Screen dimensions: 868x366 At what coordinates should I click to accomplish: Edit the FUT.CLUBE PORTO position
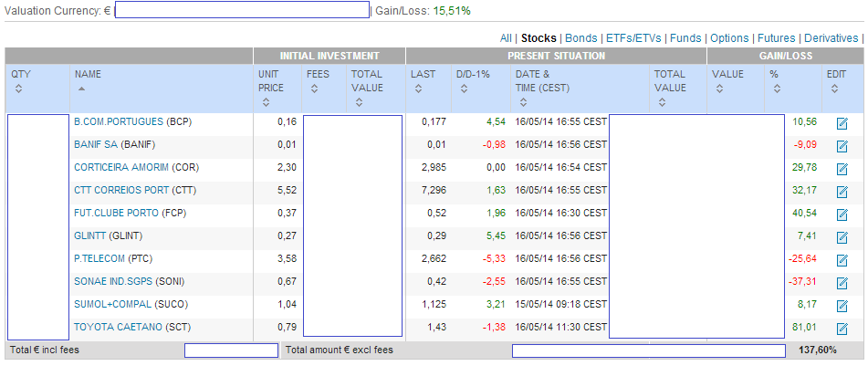842,214
